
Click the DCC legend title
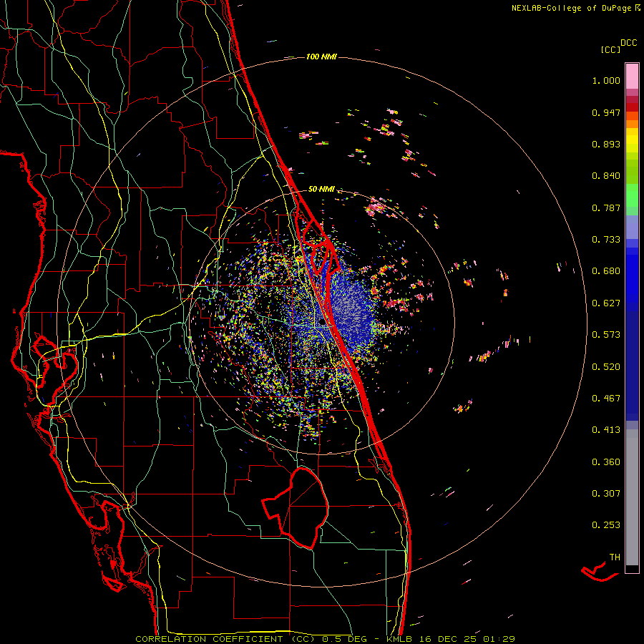pos(628,43)
